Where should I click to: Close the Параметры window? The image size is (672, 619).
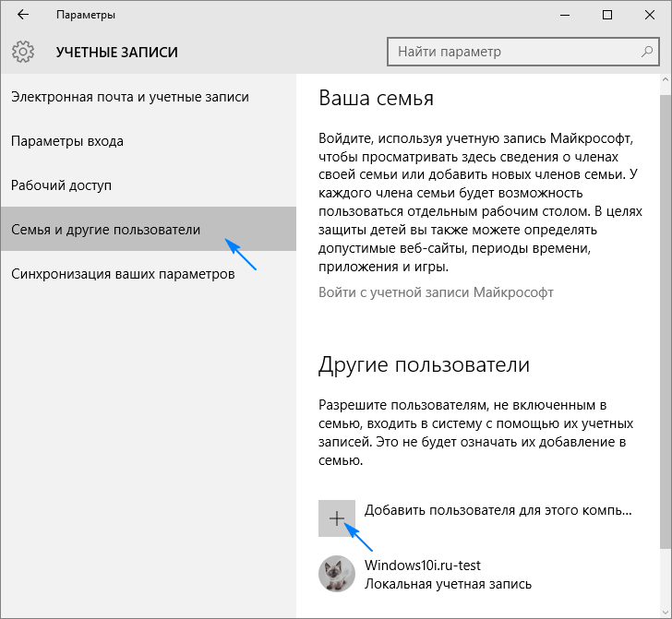(649, 16)
